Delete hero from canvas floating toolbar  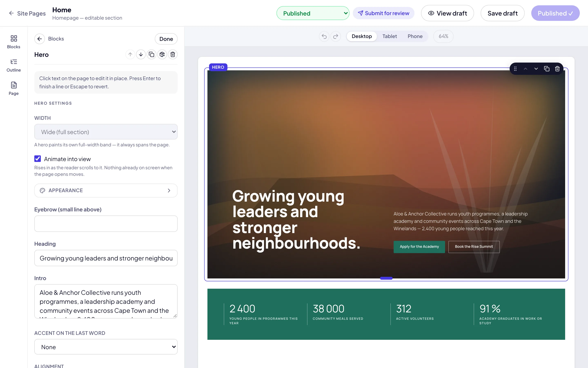click(557, 69)
